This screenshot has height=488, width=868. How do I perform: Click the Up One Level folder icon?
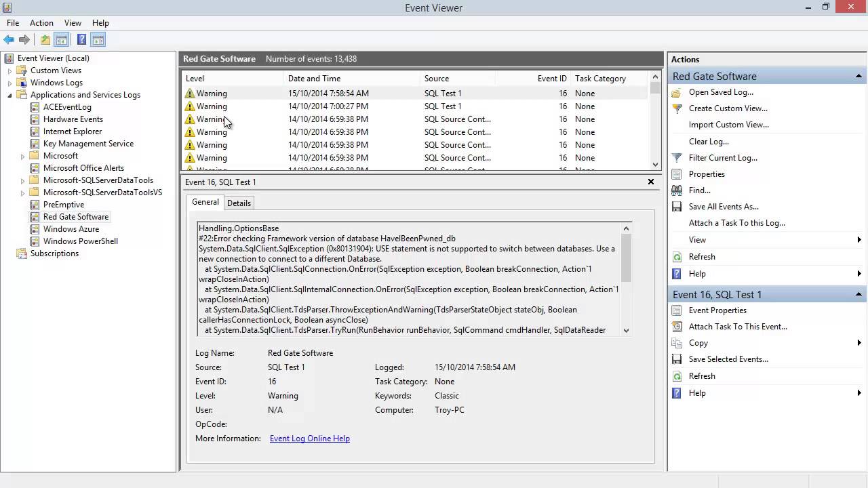click(x=45, y=40)
